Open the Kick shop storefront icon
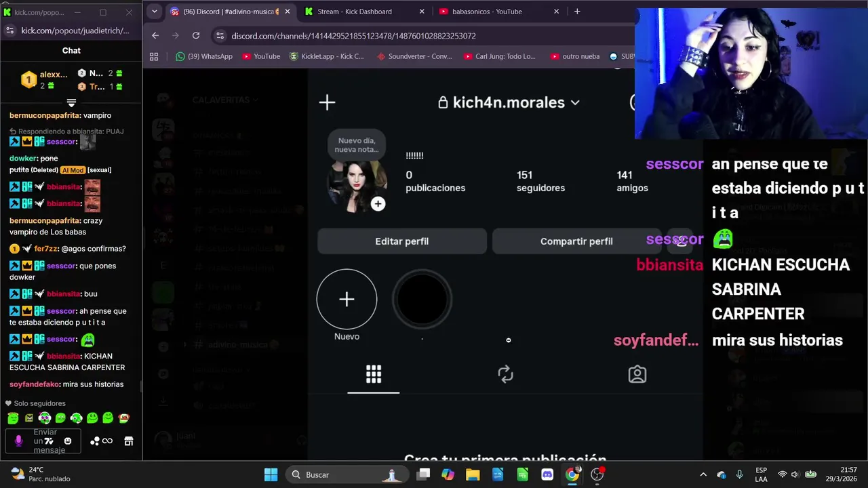Image resolution: width=868 pixels, height=488 pixels. [129, 441]
